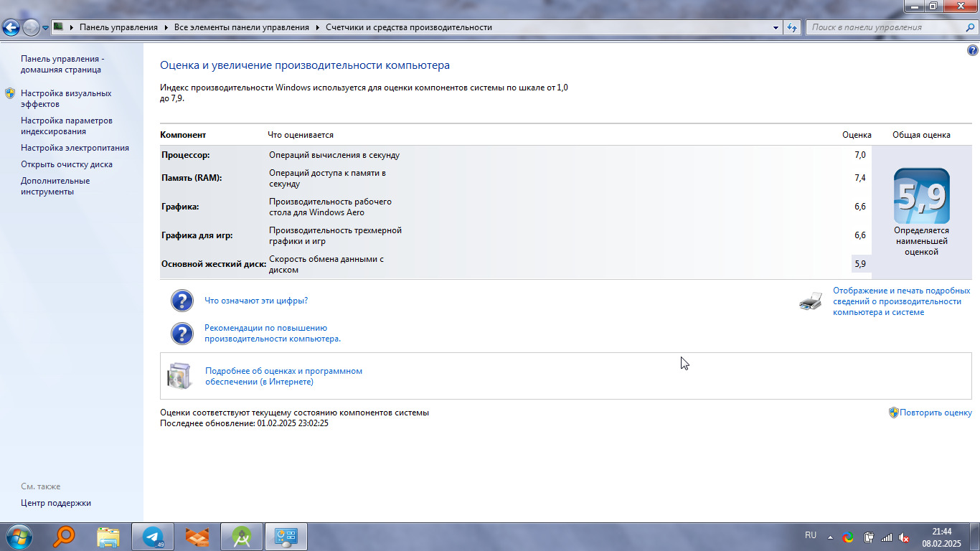Open 'Центр поддержки' link
The width and height of the screenshot is (980, 551).
pos(56,503)
